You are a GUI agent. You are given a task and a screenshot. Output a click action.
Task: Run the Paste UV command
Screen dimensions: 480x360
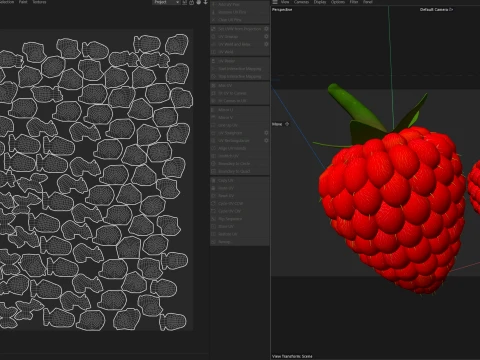[x=239, y=188]
